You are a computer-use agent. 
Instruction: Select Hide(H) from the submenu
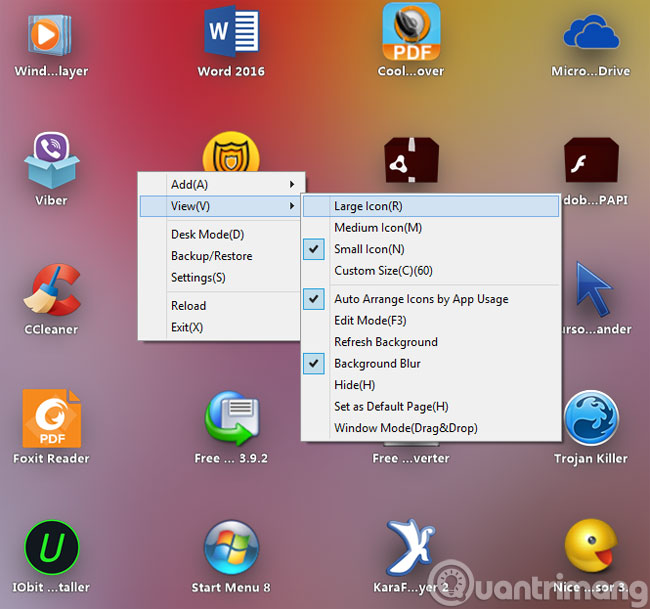(x=431, y=385)
